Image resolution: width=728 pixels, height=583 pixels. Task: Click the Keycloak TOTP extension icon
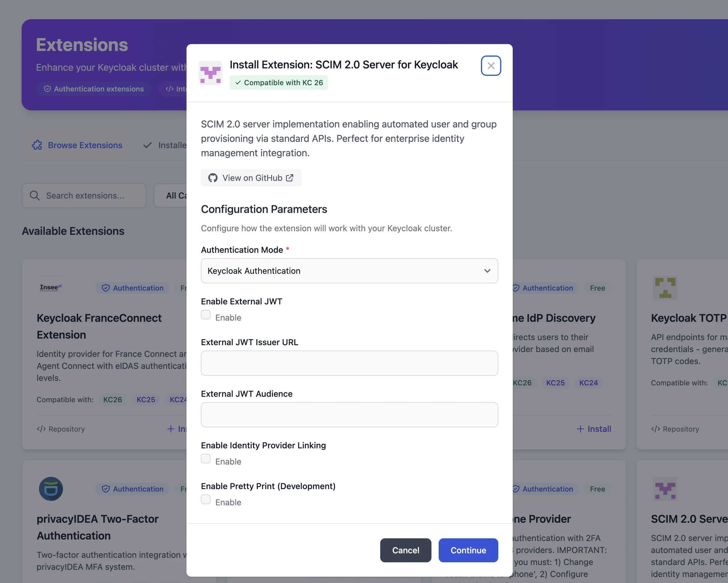[x=666, y=288]
